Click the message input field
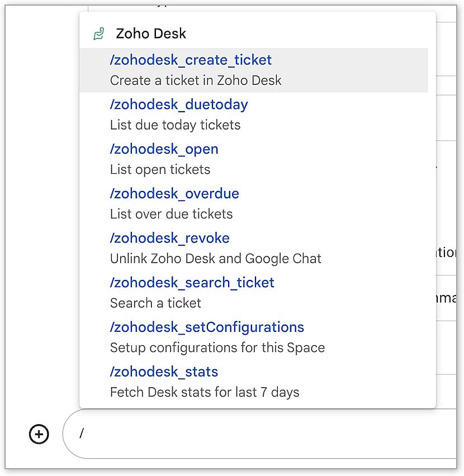 [263, 434]
